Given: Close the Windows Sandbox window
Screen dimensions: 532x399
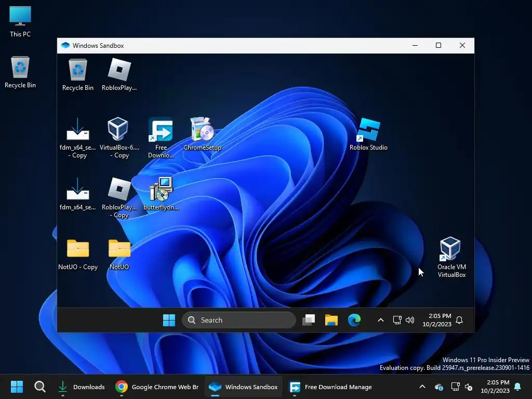Looking at the screenshot, I should (x=462, y=46).
